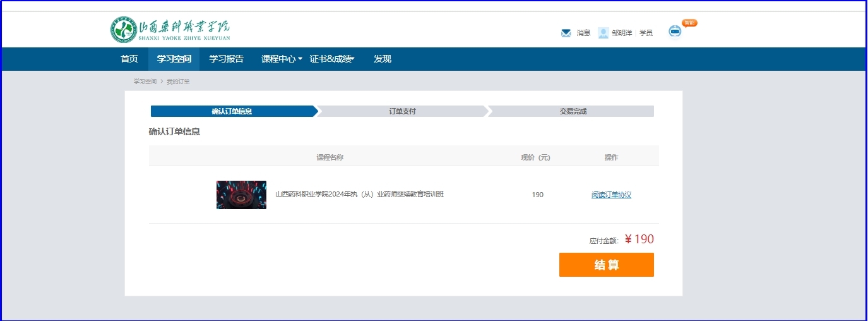868x321 pixels.
Task: Open 学习报告 from the navigation bar
Action: pyautogui.click(x=226, y=59)
